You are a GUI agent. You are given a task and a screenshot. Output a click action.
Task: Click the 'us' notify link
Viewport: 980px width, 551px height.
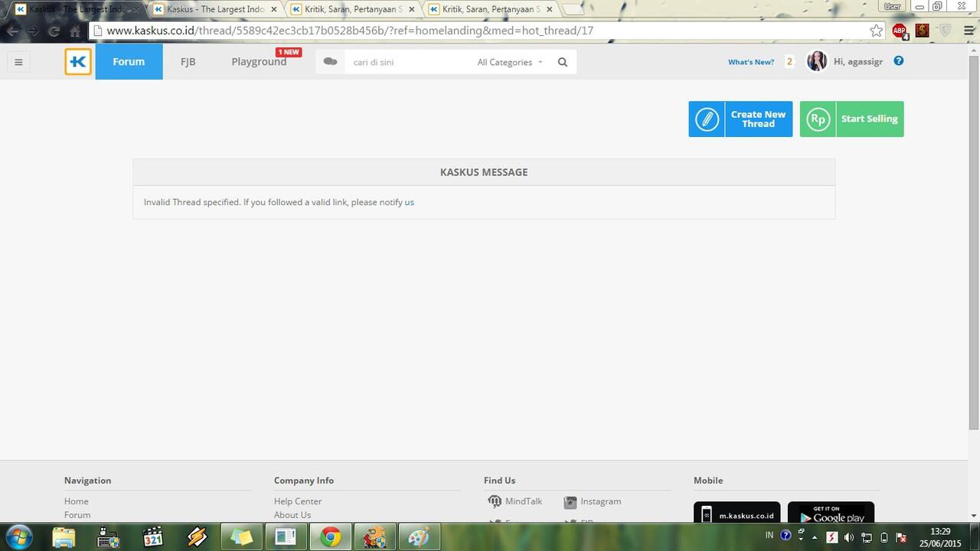click(x=409, y=202)
